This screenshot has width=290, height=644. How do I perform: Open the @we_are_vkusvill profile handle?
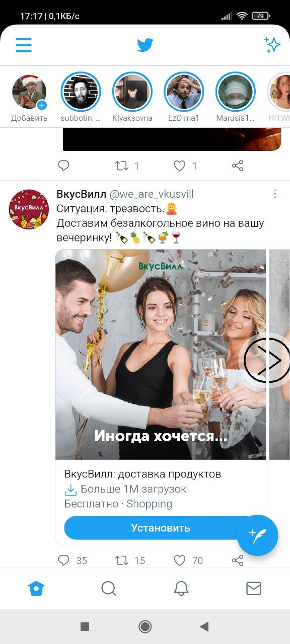152,194
